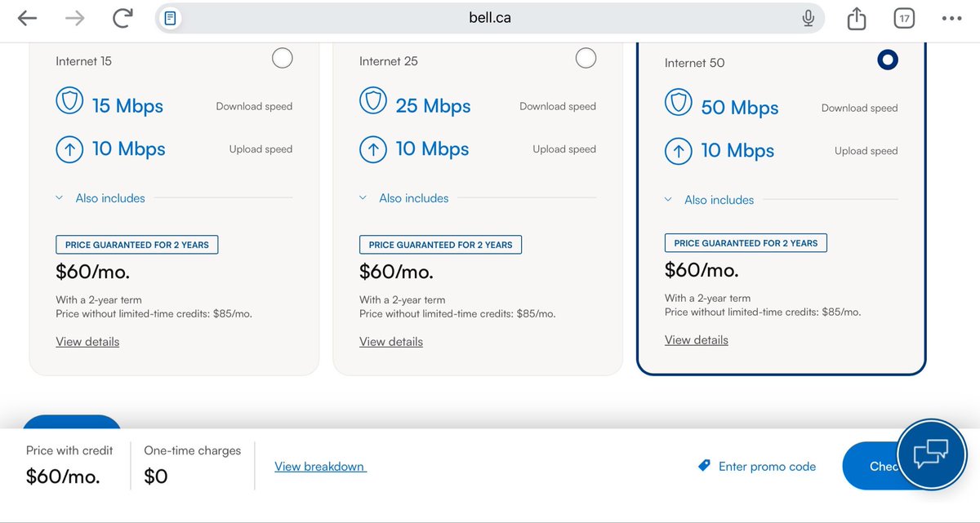
Task: Click the Price guaranteed badge on Internet 25
Action: click(441, 245)
